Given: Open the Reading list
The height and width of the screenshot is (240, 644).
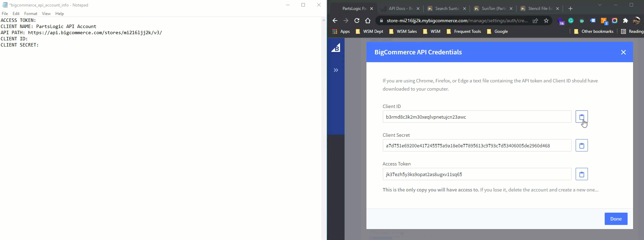Looking at the screenshot, I should click(632, 31).
